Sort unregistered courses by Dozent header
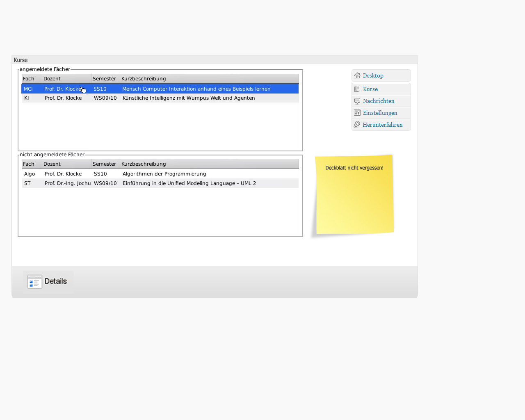The image size is (525, 420). click(66, 164)
